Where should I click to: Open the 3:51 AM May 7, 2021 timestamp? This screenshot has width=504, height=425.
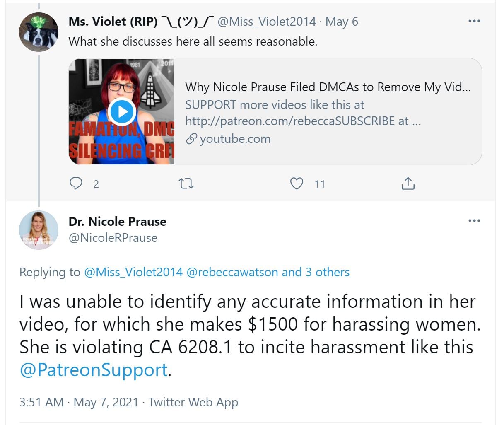point(79,402)
